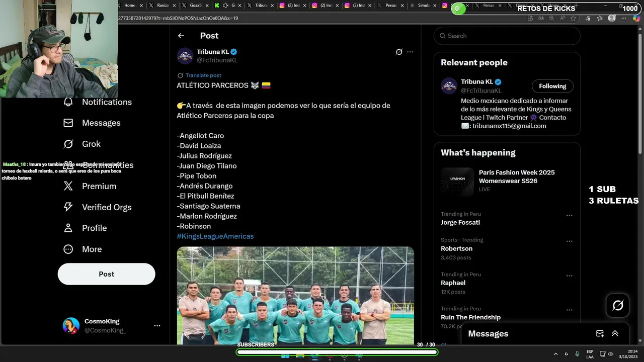Open Verified Orgs lightning icon
644x362 pixels.
pyautogui.click(x=68, y=207)
